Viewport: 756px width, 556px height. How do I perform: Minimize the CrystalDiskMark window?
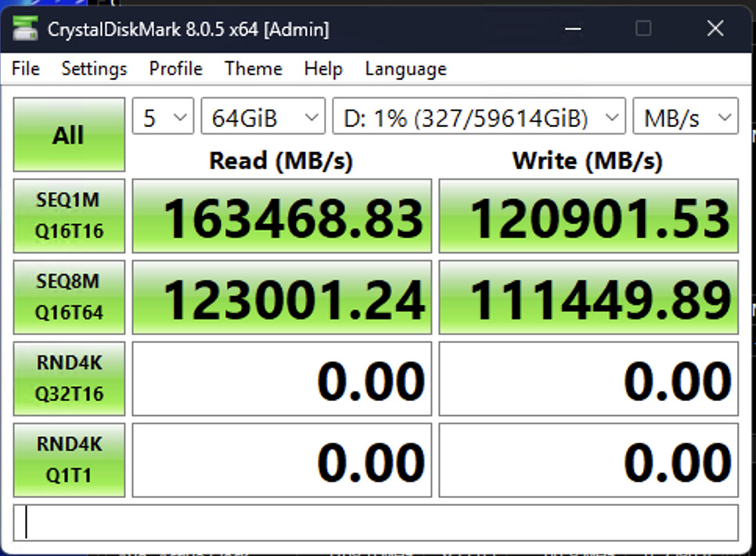click(x=572, y=29)
